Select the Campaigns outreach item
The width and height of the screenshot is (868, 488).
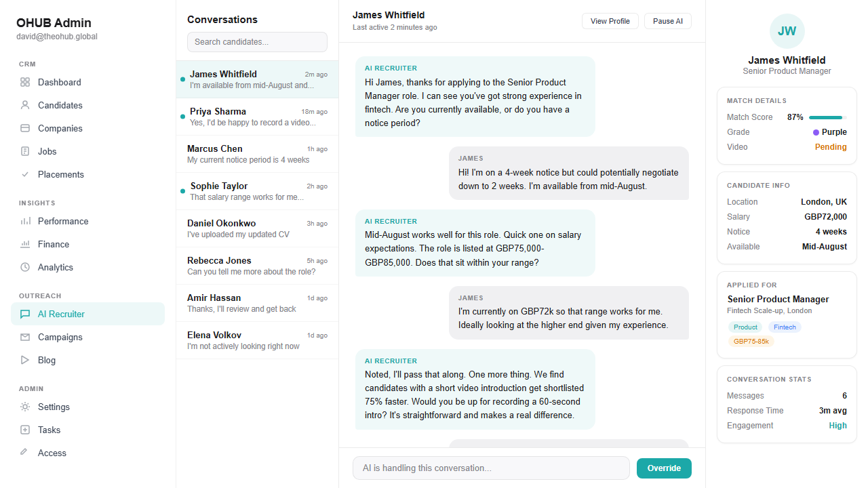point(87,337)
